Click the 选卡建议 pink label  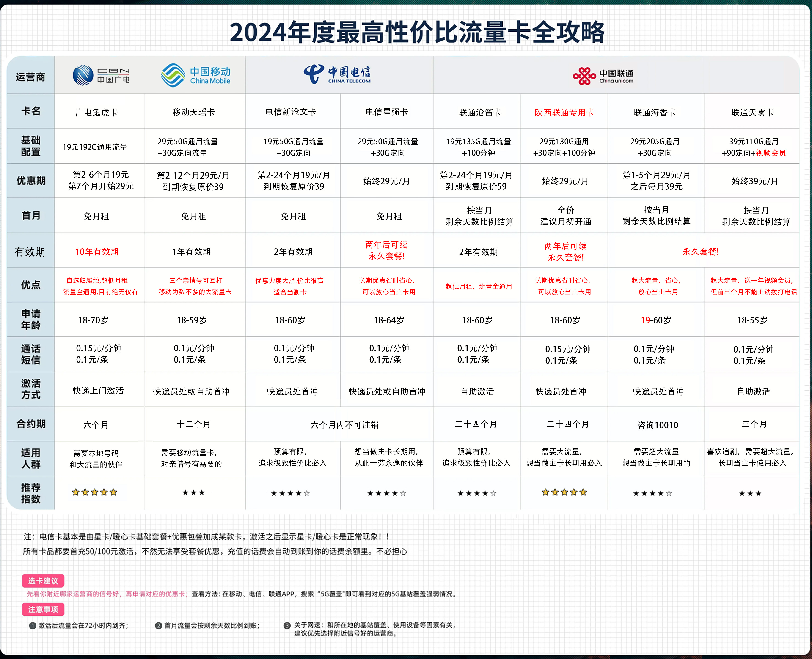[x=43, y=581]
